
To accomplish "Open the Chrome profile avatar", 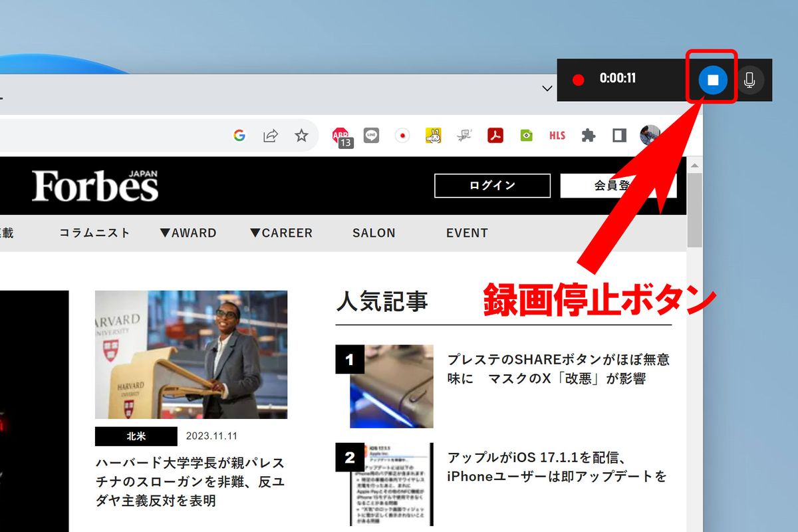I will click(x=650, y=136).
